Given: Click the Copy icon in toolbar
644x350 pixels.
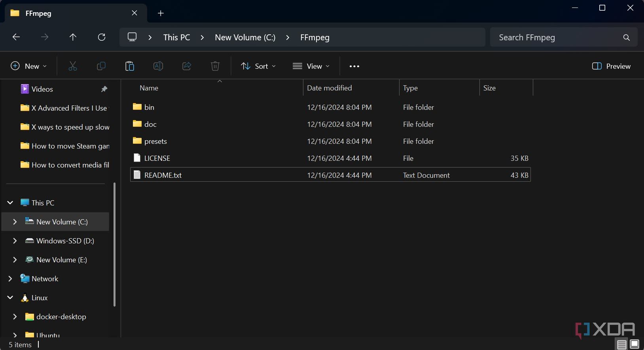Looking at the screenshot, I should pos(101,66).
